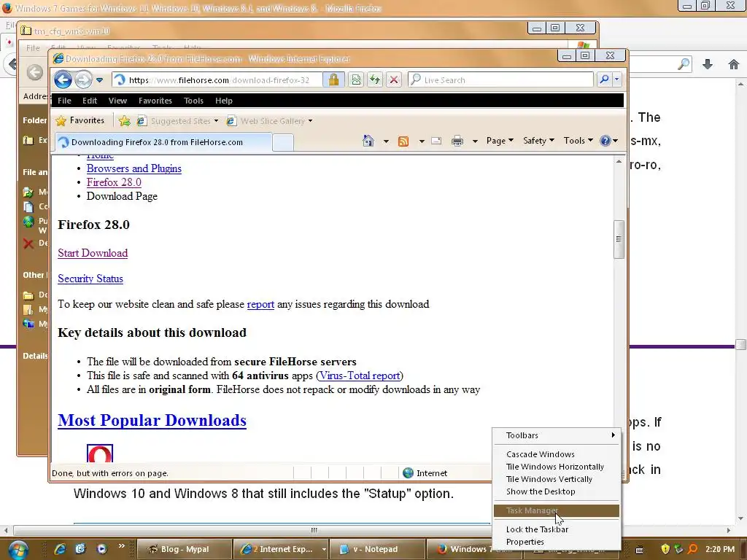747x560 pixels.
Task: Click the Refresh icon in Internet Explorer
Action: point(375,79)
